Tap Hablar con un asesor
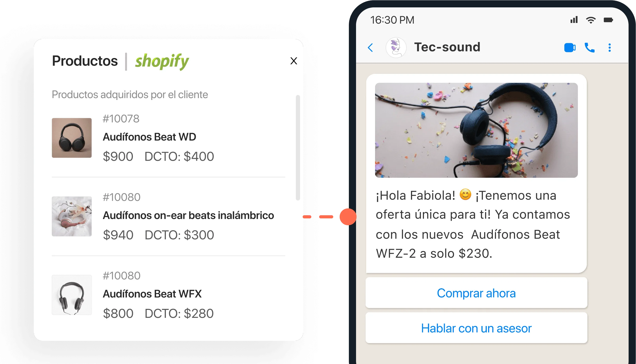 476,328
